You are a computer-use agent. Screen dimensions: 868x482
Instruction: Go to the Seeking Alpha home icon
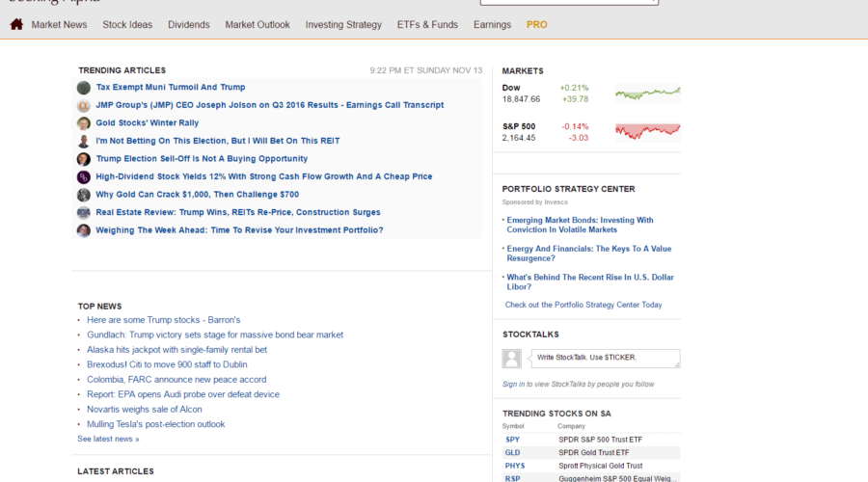pyautogui.click(x=16, y=24)
